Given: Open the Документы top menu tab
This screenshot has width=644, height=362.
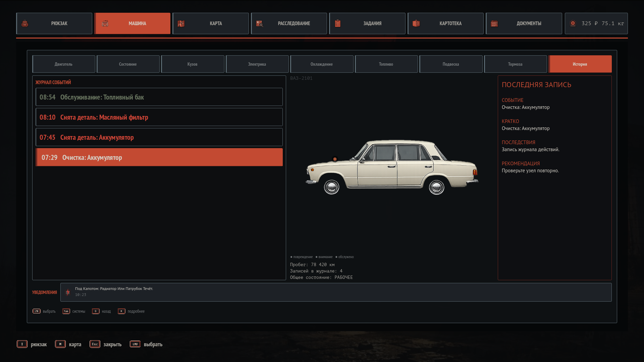Looking at the screenshot, I should pos(524,23).
